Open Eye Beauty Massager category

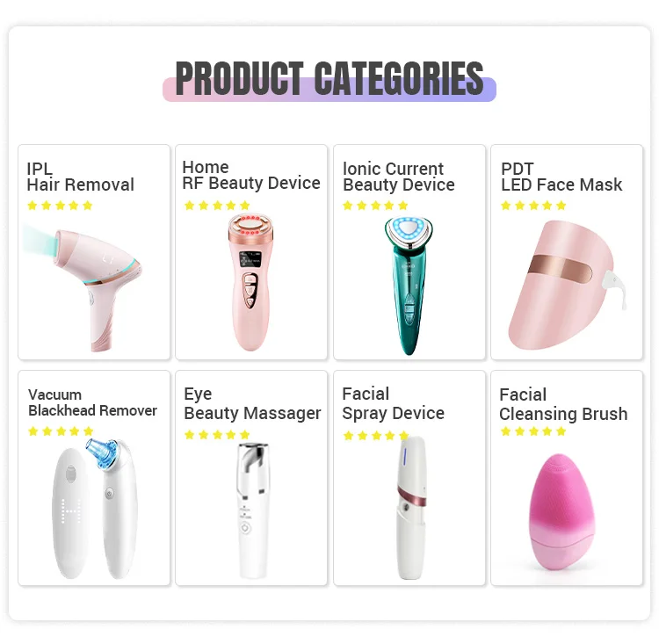click(x=252, y=404)
